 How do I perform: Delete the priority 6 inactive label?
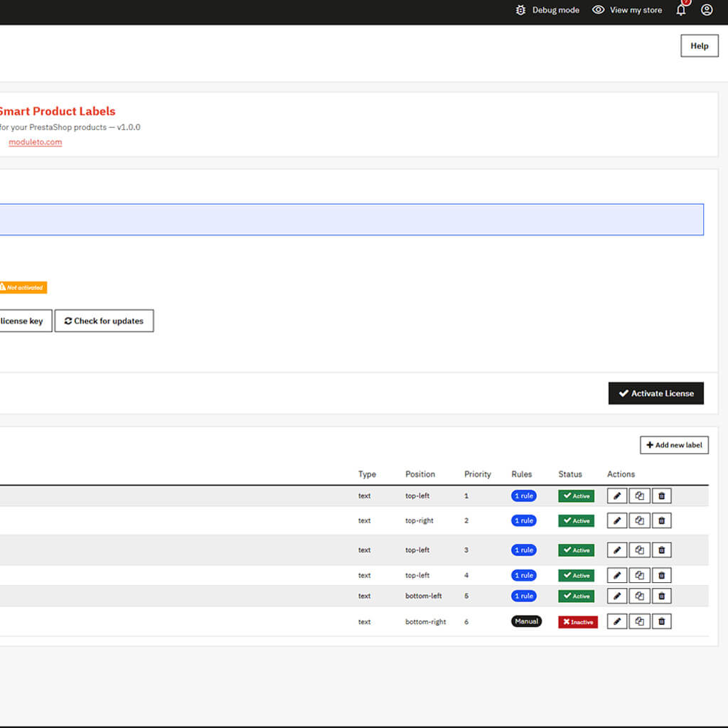pyautogui.click(x=661, y=622)
